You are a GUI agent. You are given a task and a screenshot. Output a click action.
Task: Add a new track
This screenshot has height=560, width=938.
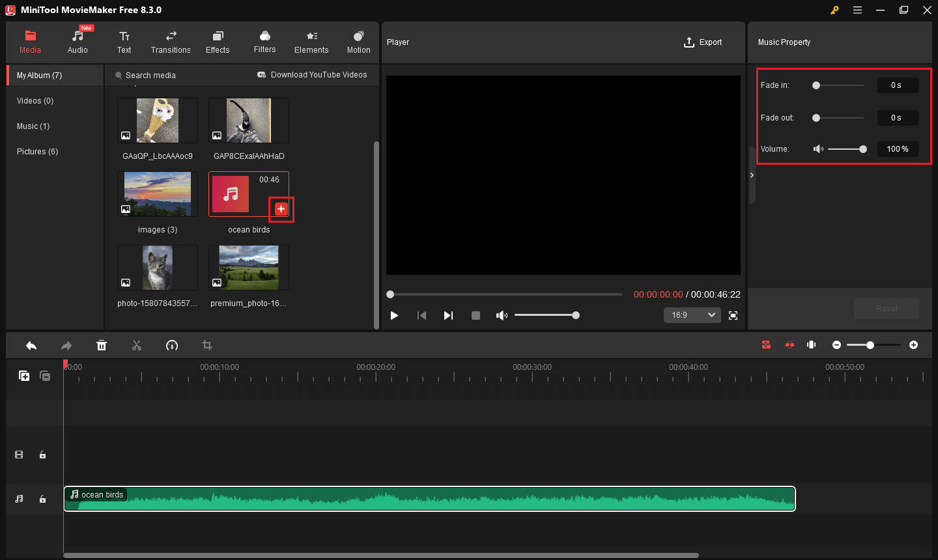[x=24, y=376]
